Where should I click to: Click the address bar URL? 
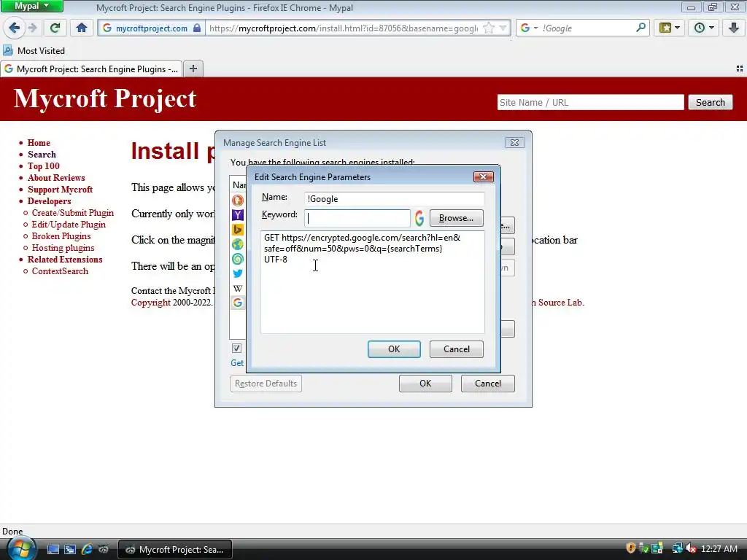pyautogui.click(x=344, y=28)
